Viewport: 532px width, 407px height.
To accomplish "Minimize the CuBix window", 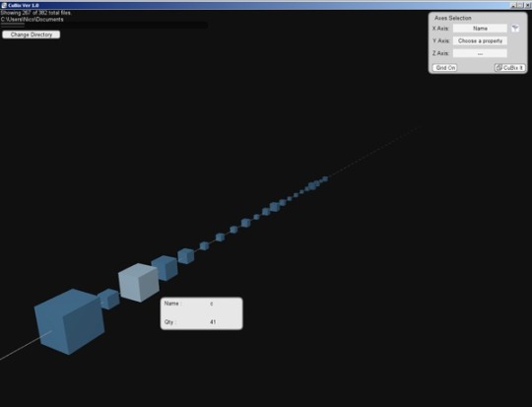I will (514, 6).
